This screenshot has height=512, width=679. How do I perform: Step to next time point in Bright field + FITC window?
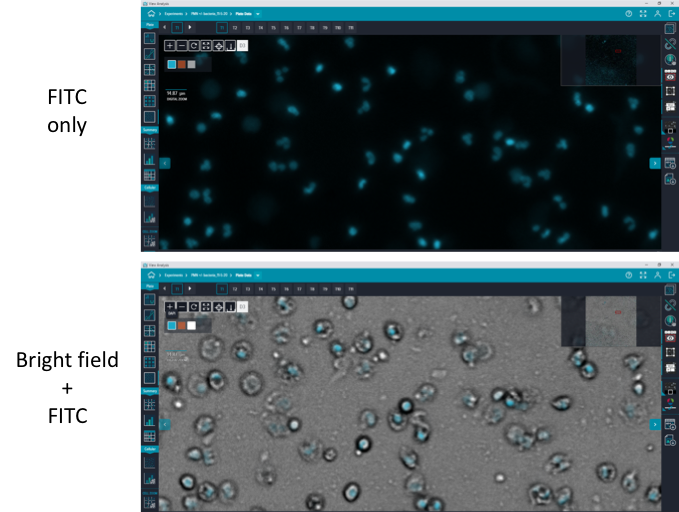coord(190,288)
